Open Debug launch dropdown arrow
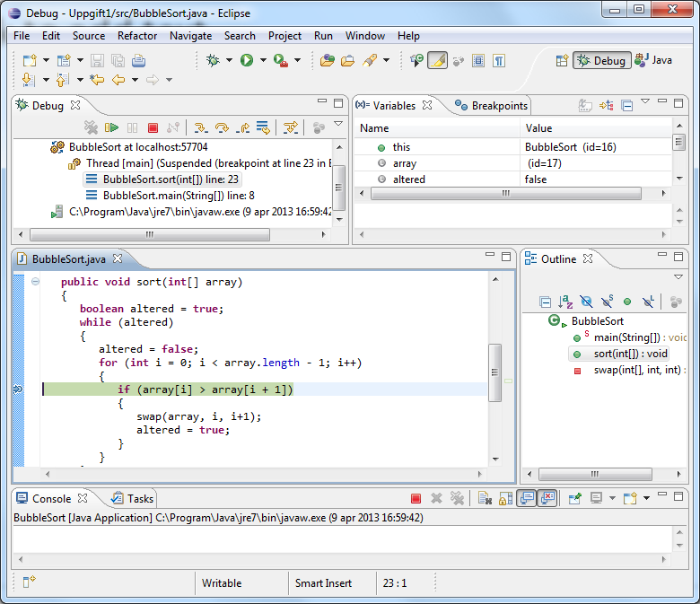 [230, 60]
